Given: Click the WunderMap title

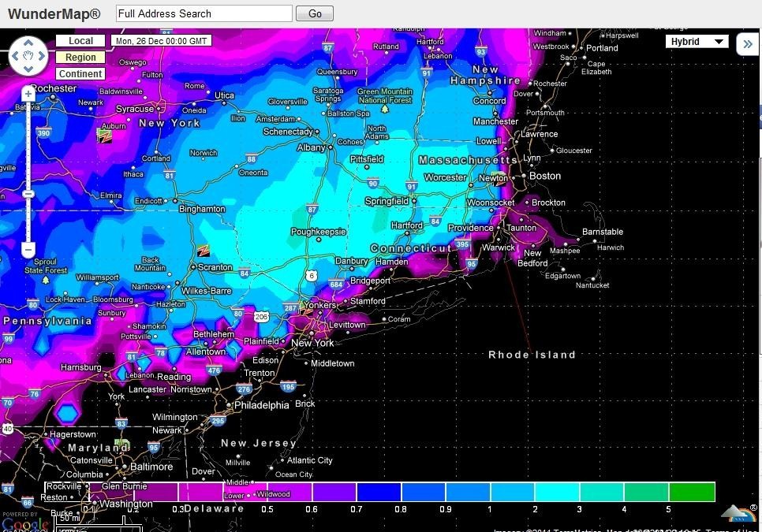Looking at the screenshot, I should point(54,13).
